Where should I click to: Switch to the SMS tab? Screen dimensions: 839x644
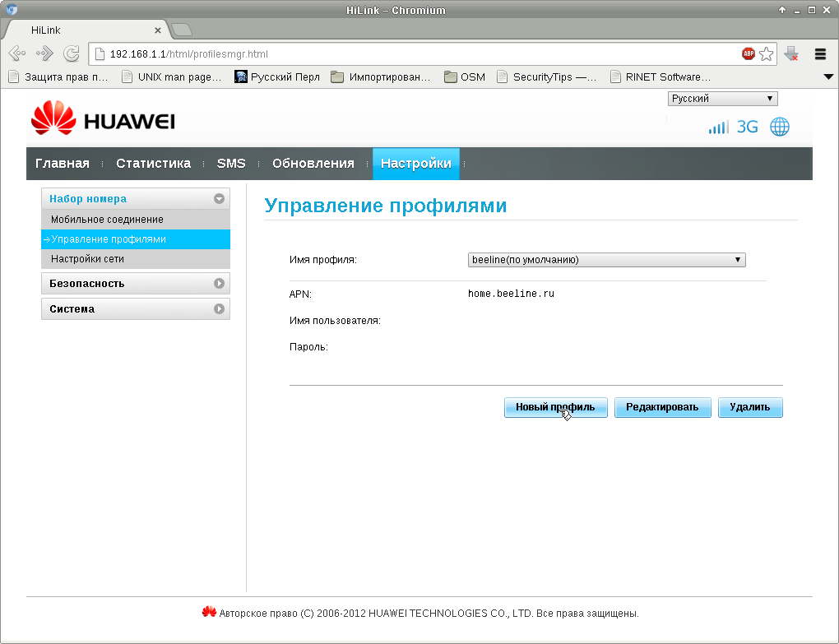(231, 164)
